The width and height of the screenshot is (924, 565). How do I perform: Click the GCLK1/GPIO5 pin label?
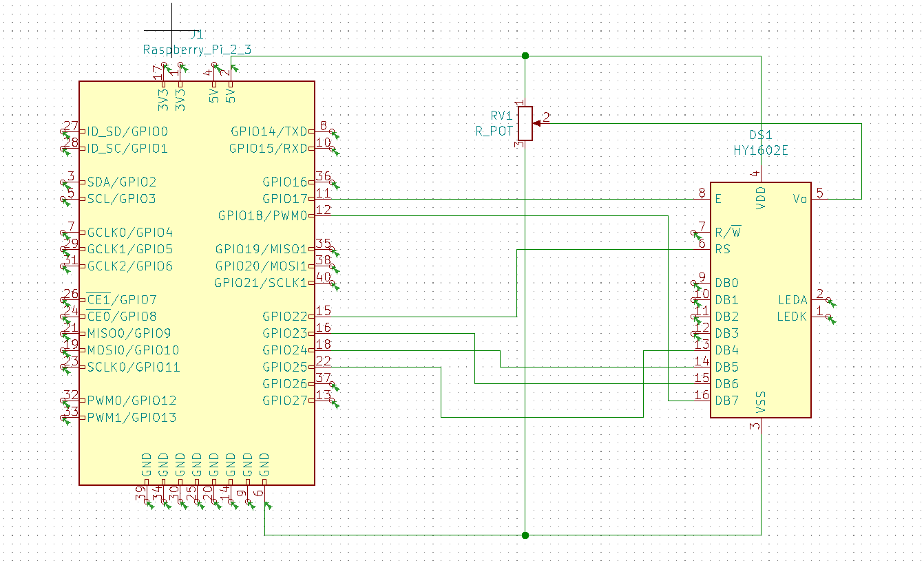pyautogui.click(x=130, y=249)
